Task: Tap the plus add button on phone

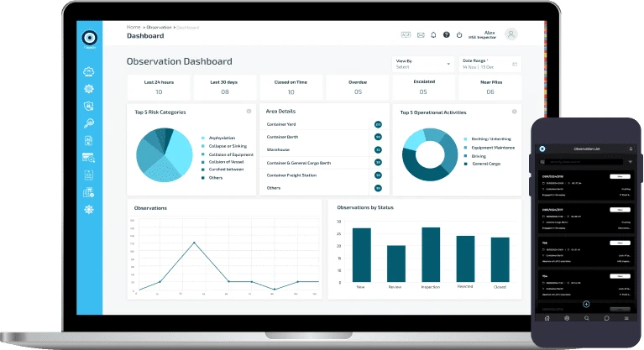Action: (586, 304)
